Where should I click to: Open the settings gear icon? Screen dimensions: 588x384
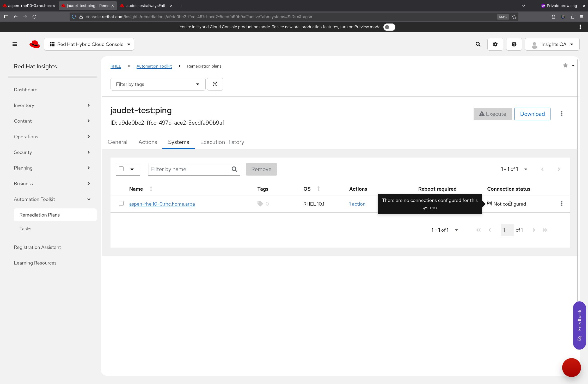point(495,44)
